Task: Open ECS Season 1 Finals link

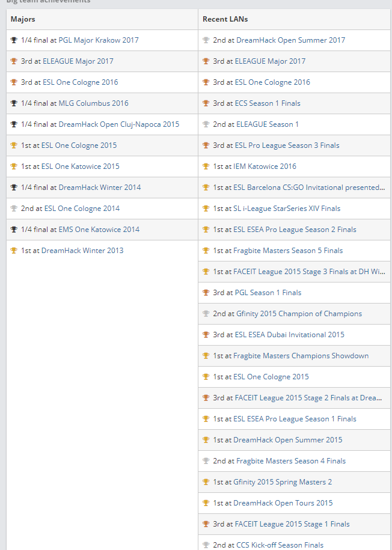Action: pyautogui.click(x=268, y=103)
